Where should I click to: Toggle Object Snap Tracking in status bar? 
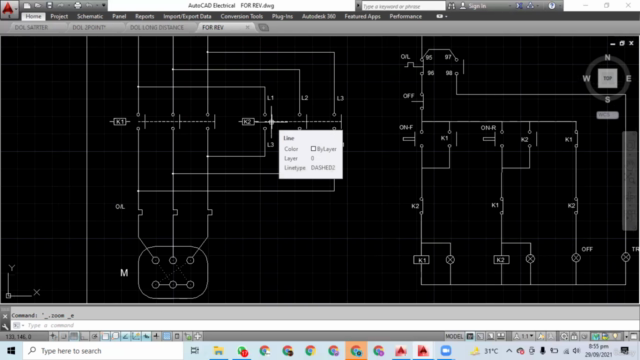point(125,336)
